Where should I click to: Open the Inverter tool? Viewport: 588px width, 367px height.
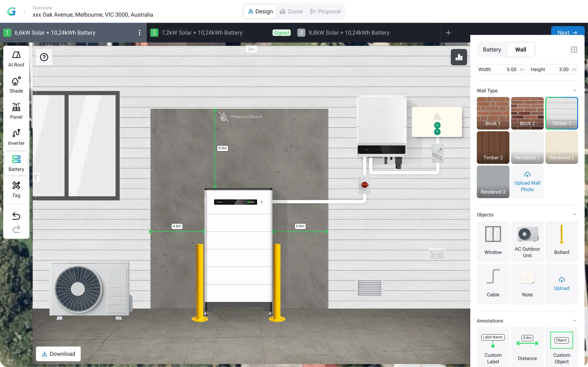(x=16, y=138)
